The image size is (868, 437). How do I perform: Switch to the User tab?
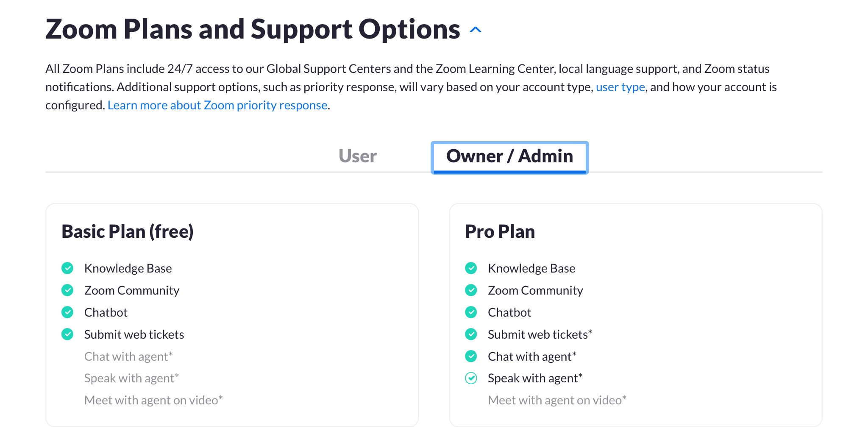tap(357, 156)
